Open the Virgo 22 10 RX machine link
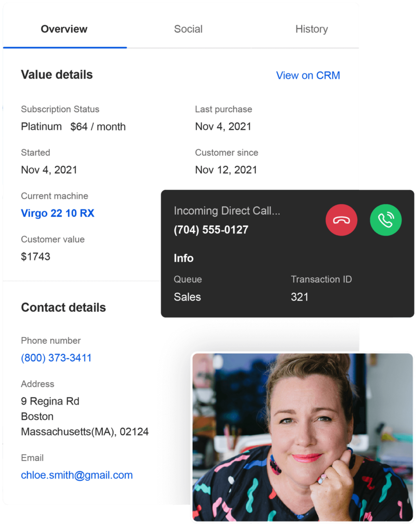This screenshot has height=527, width=420. click(58, 213)
